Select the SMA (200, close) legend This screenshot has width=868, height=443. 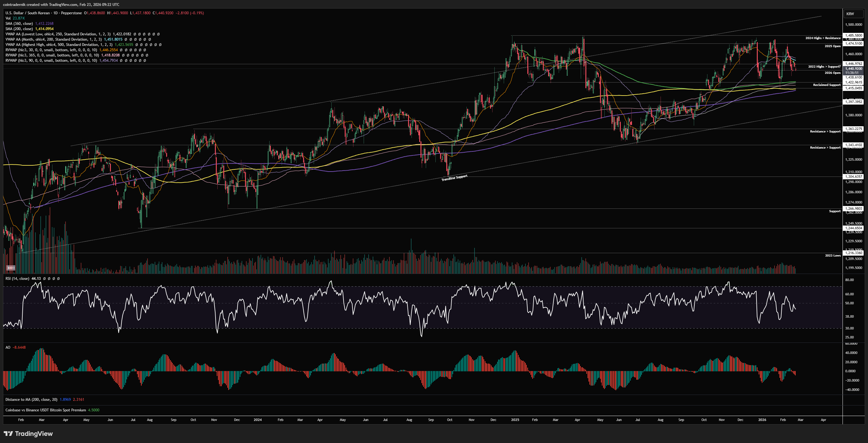[x=19, y=29]
